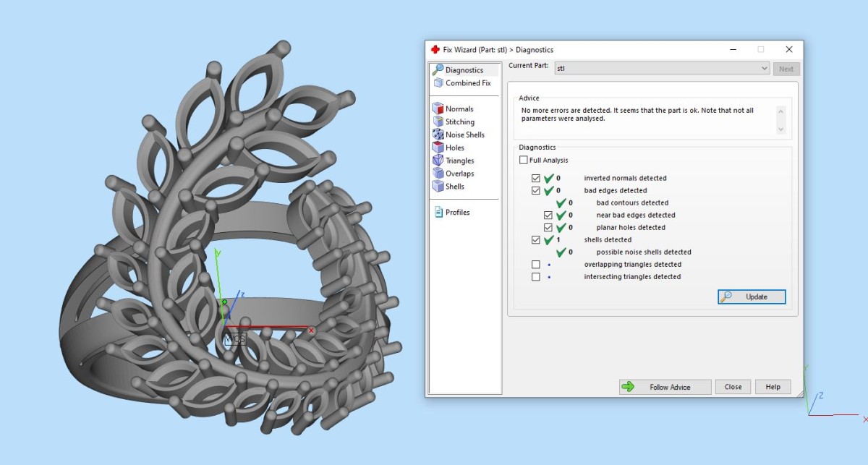Open the Diagnostics page icon
Viewport: 868px width, 465px height.
pos(438,70)
